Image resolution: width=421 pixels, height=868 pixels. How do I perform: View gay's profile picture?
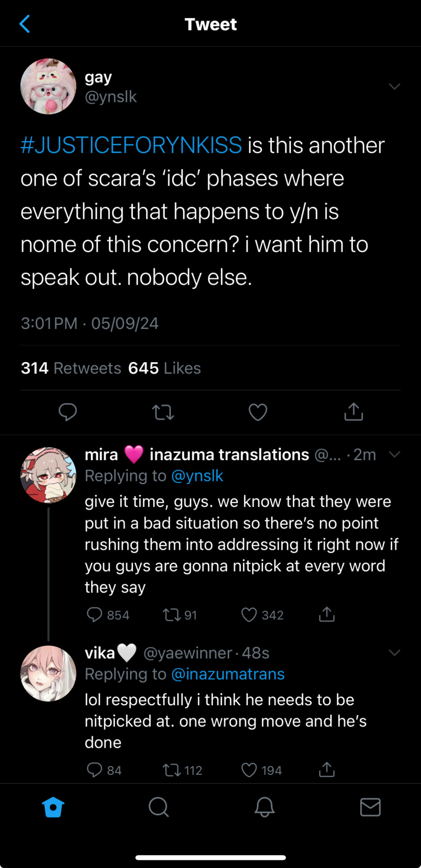coord(48,86)
